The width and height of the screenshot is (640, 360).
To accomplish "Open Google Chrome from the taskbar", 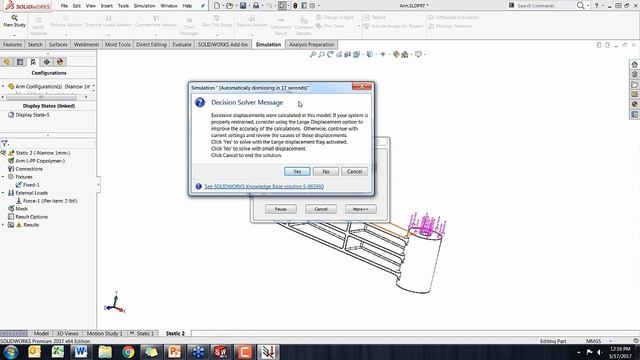I will tap(128, 352).
